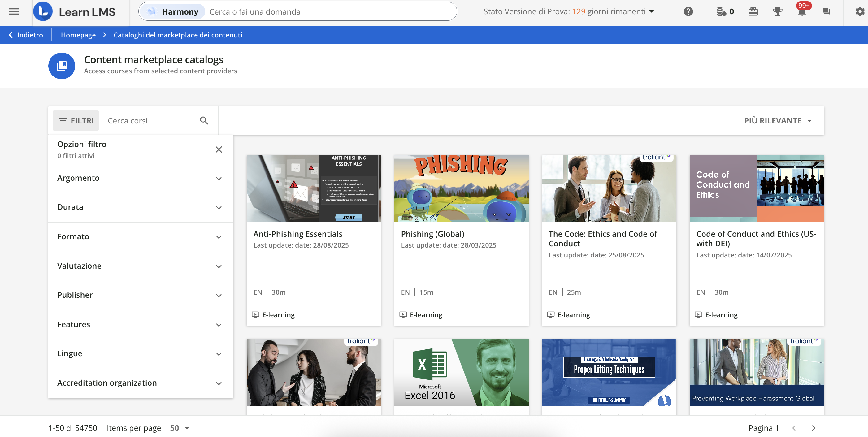
Task: Click the search magnifier in Cerca corsi
Action: (x=204, y=121)
